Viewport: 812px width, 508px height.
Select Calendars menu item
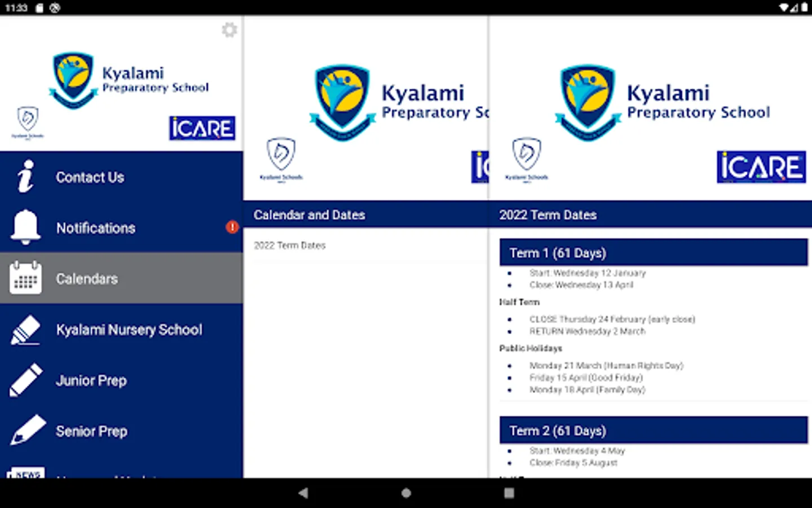(121, 278)
